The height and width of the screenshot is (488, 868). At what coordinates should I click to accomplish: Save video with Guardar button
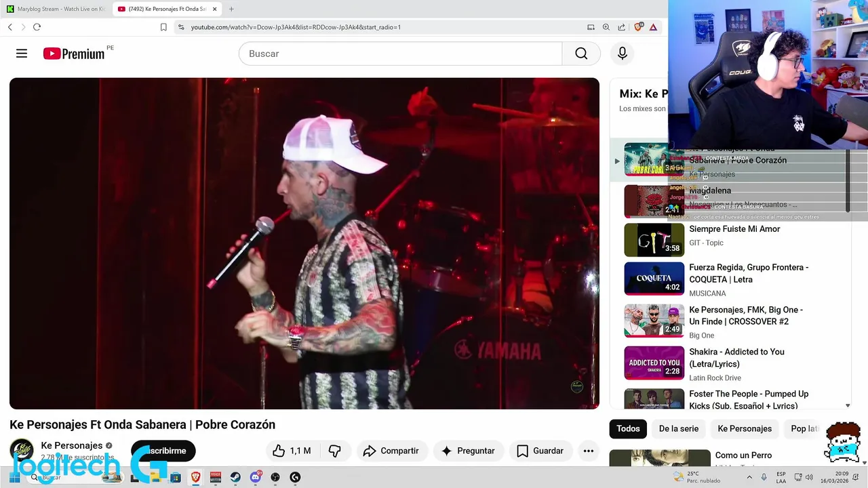540,451
